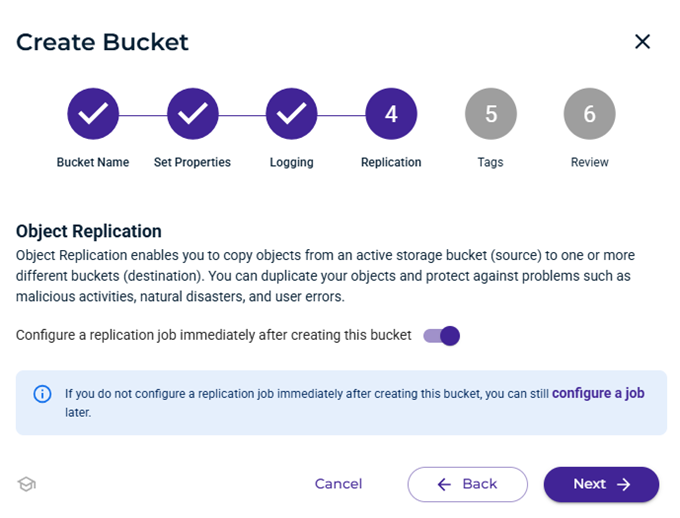Click the Logging step label
This screenshot has width=680, height=518.
[291, 162]
